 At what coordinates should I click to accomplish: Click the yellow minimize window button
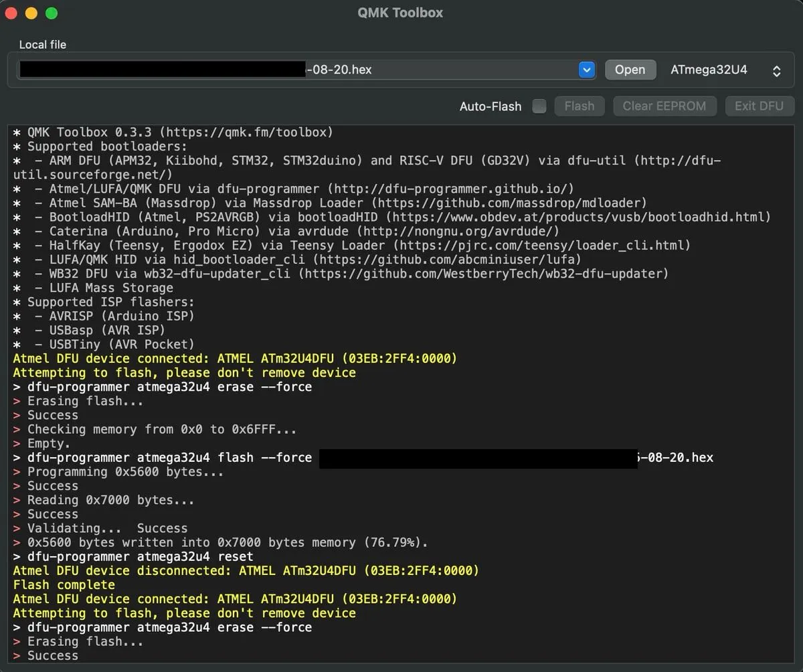pos(31,13)
